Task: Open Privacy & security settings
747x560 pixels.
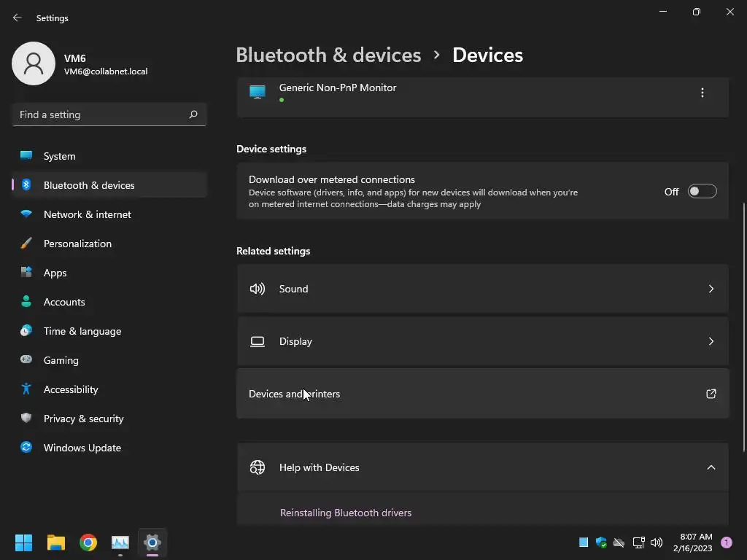Action: (84, 419)
